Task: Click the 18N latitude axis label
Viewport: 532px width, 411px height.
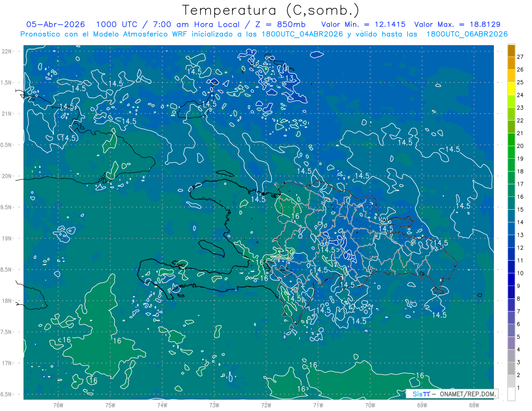Action: click(7, 301)
